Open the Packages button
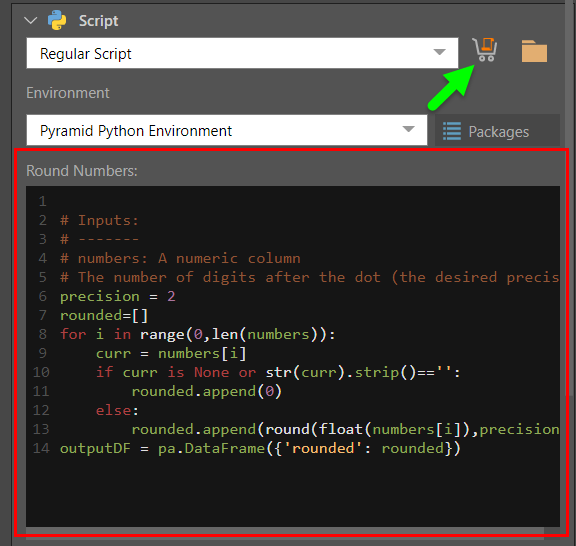576x546 pixels. click(497, 131)
